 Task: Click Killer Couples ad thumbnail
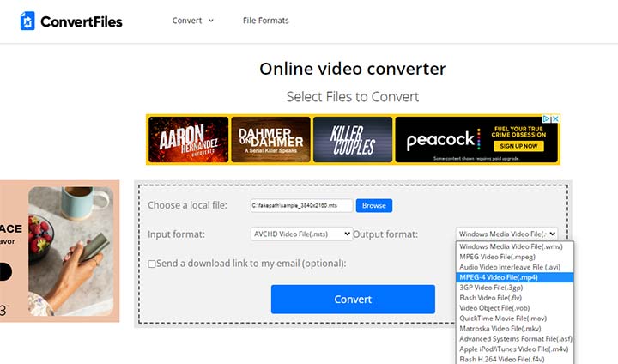pyautogui.click(x=353, y=139)
